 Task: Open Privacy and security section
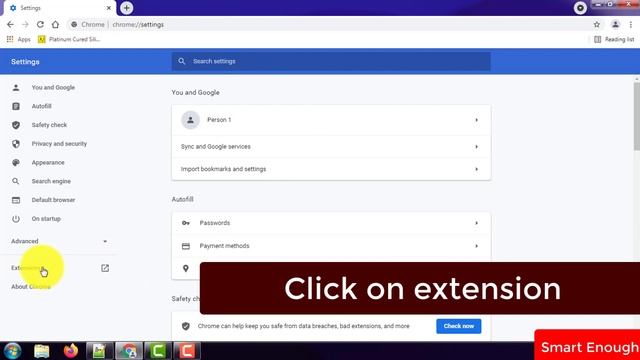click(x=59, y=144)
